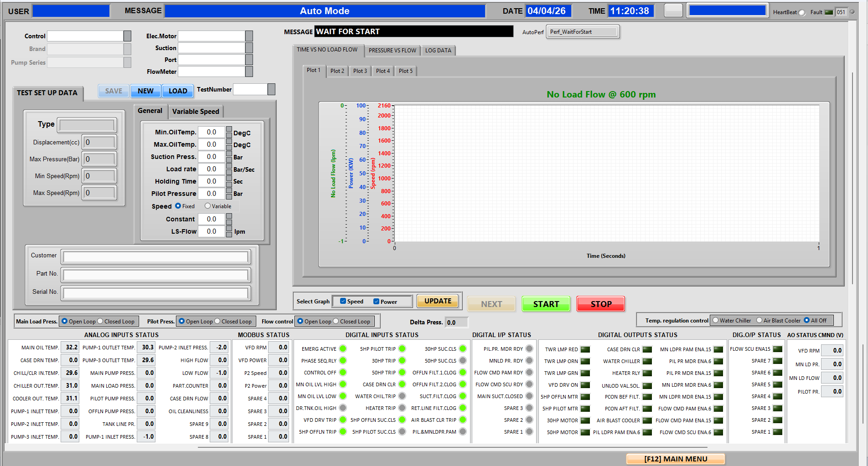Open the Control dropdown
The width and height of the screenshot is (868, 466).
coord(128,36)
